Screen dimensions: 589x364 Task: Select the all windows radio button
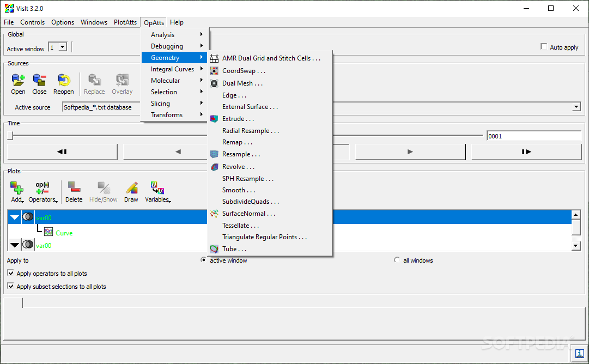tap(397, 260)
